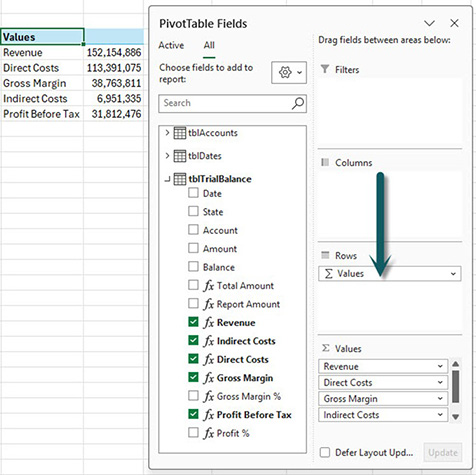This screenshot has width=476, height=475.
Task: Select cell with value 38,763,811
Action: tap(114, 83)
